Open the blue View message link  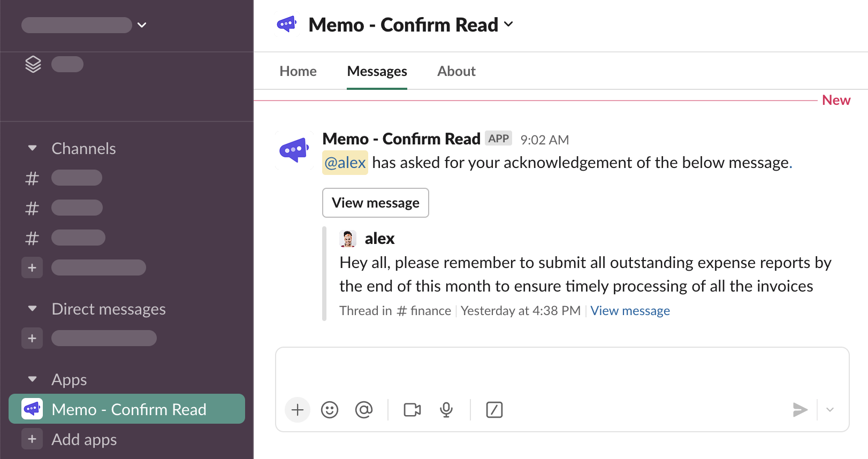tap(630, 311)
